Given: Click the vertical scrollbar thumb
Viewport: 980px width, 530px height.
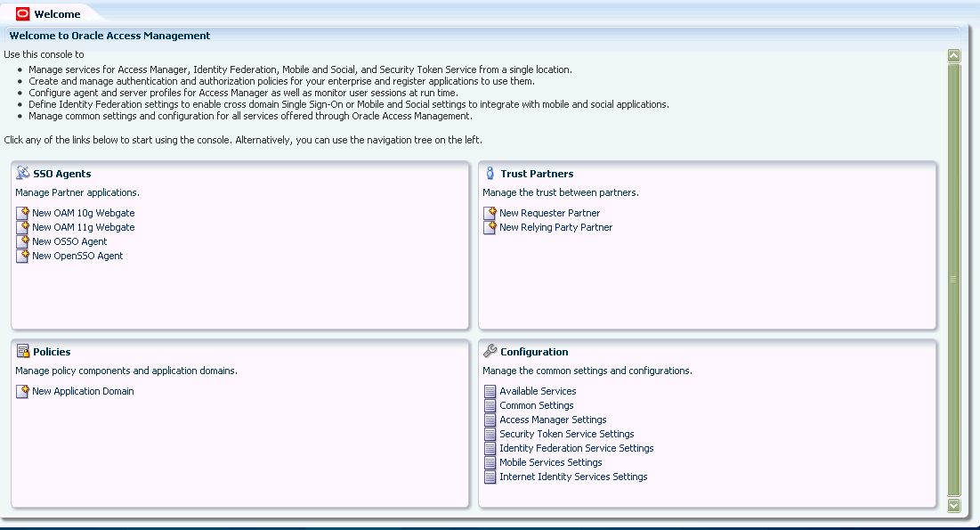Looking at the screenshot, I should [x=954, y=279].
